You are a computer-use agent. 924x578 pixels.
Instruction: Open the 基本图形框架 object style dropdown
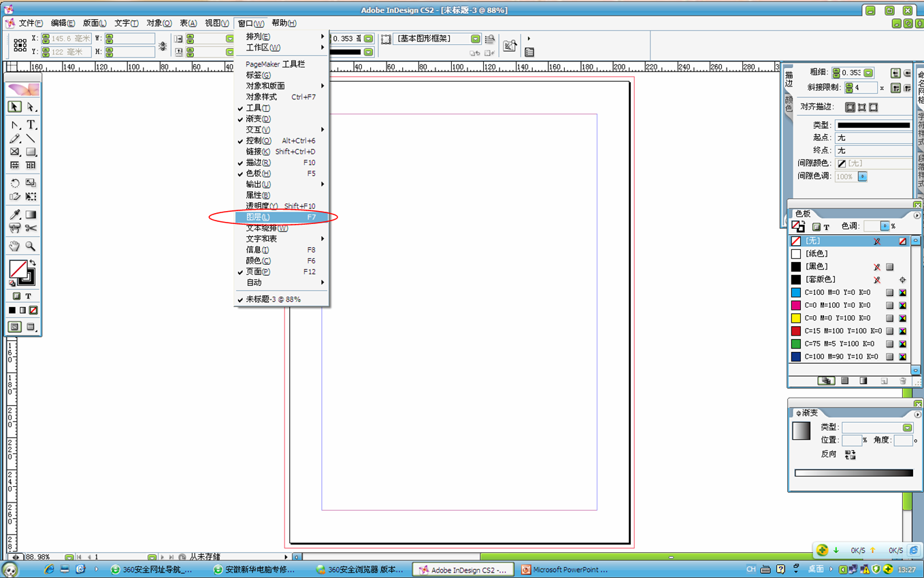click(475, 39)
